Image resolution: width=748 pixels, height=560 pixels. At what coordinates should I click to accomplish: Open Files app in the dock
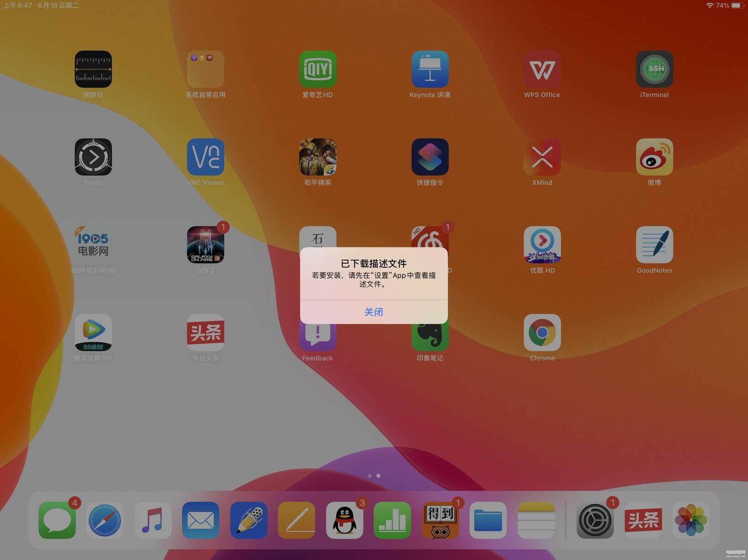[488, 520]
